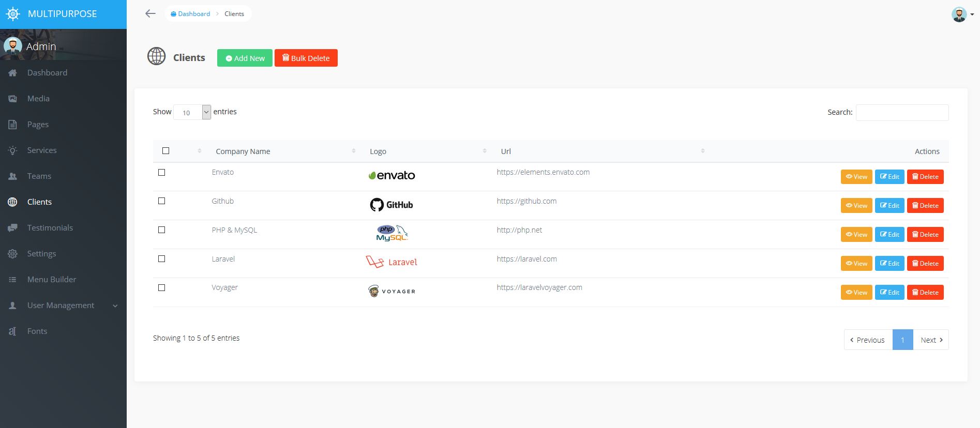980x428 pixels.
Task: Click the Dashboard breadcrumb link
Action: [190, 14]
